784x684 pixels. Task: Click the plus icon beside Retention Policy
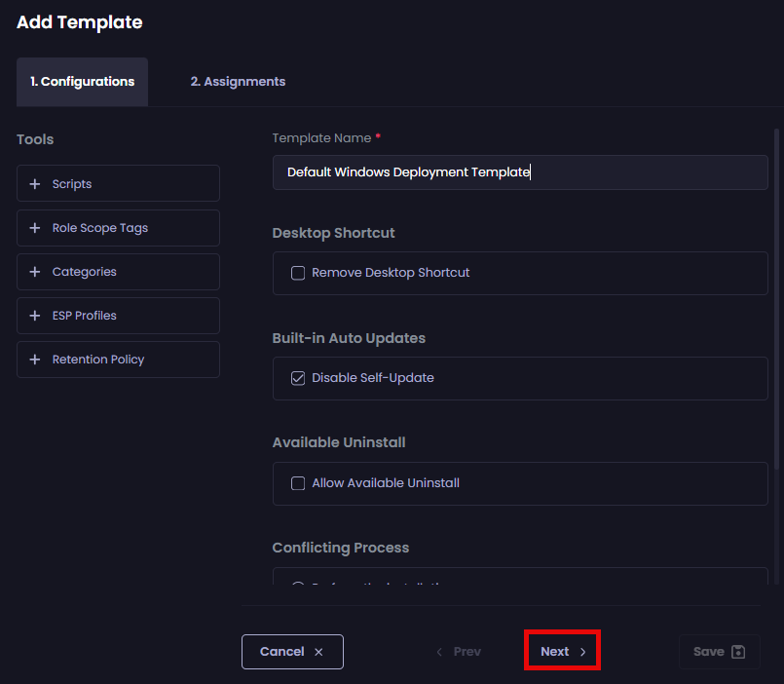(x=35, y=360)
